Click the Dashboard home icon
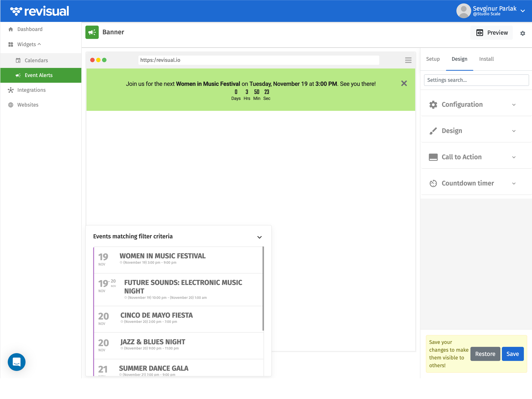 click(x=11, y=29)
